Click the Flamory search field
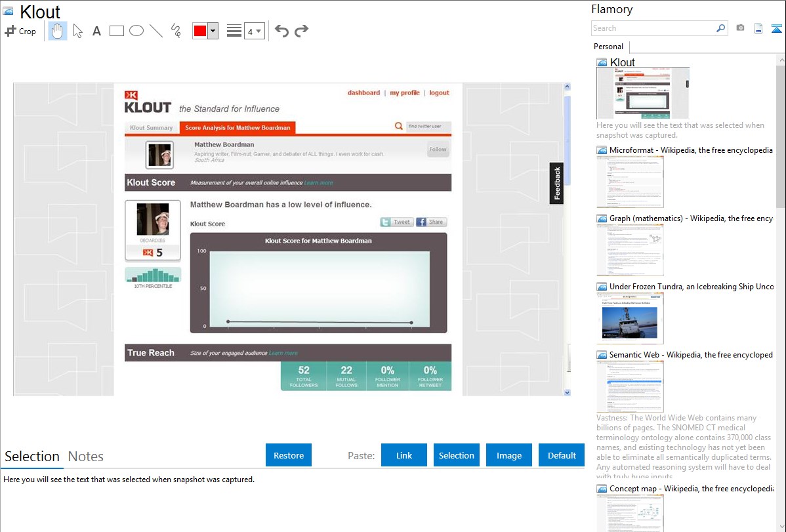 [x=653, y=28]
